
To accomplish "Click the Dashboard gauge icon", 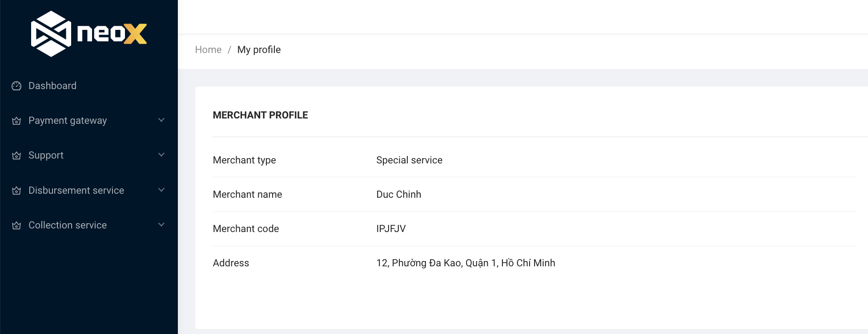I will pos(16,86).
